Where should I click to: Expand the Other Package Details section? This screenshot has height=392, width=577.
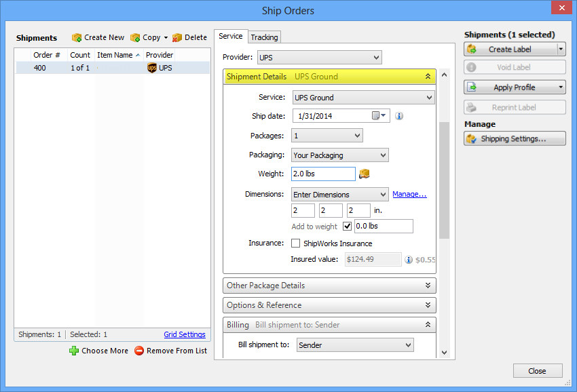(x=428, y=286)
